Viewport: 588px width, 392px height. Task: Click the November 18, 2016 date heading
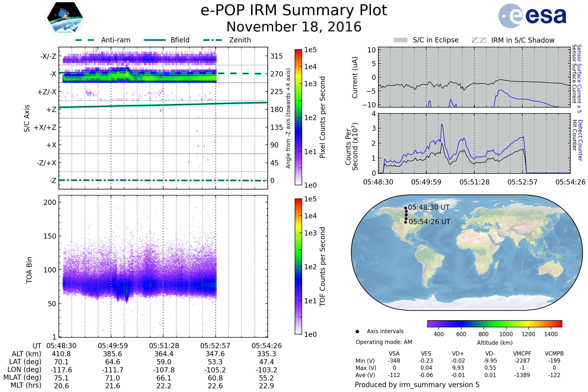click(294, 27)
